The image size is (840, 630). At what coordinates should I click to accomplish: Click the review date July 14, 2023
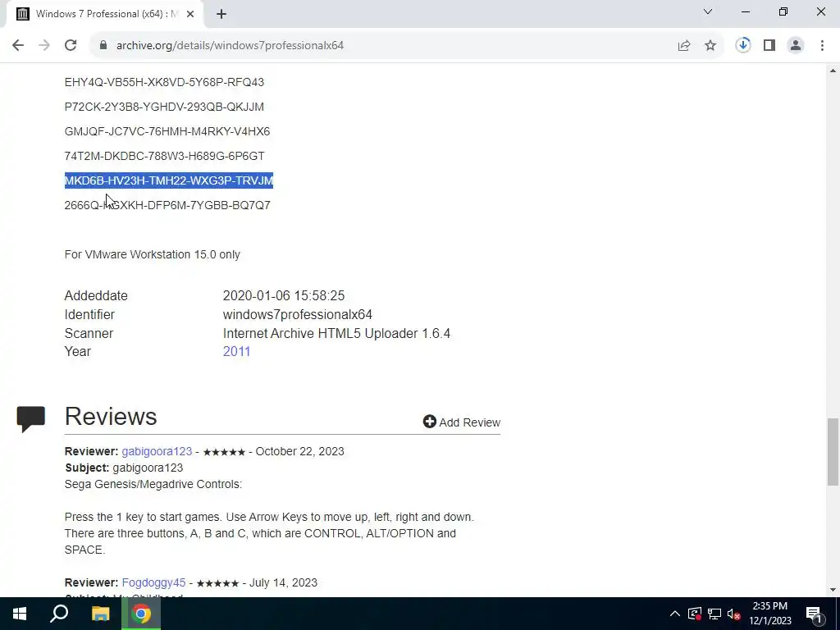[283, 582]
